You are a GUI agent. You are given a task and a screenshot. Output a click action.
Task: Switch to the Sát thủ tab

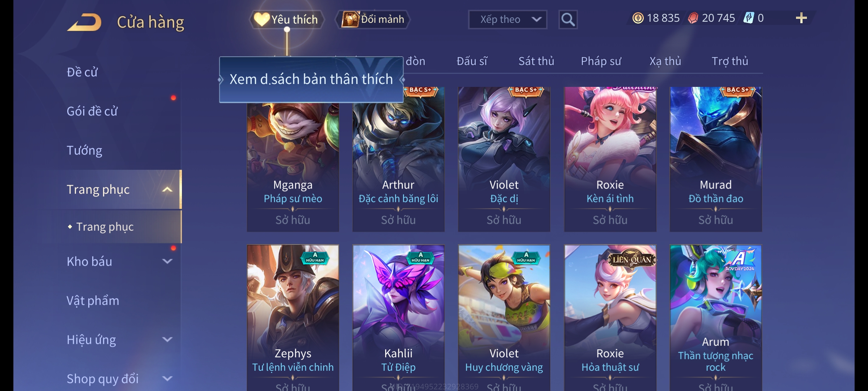click(x=536, y=61)
